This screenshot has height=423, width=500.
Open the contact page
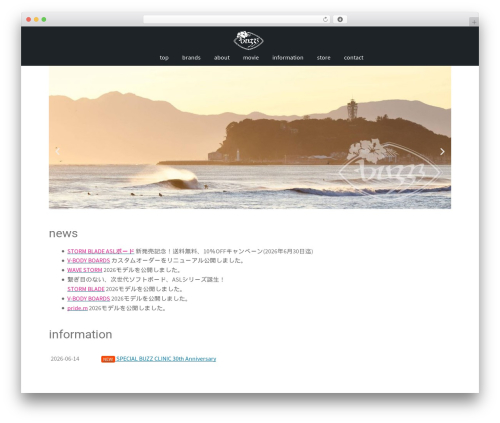[354, 58]
